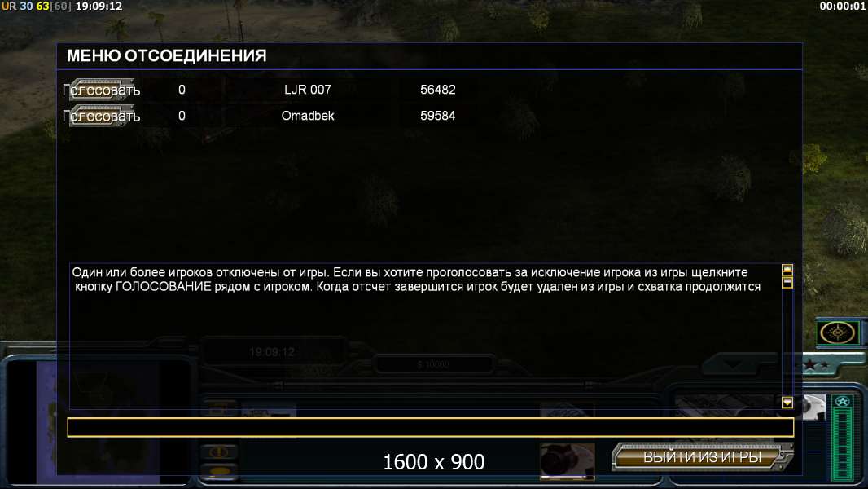Click the message box scroll-up arrow
Image resolution: width=868 pixels, height=489 pixels.
pos(787,270)
